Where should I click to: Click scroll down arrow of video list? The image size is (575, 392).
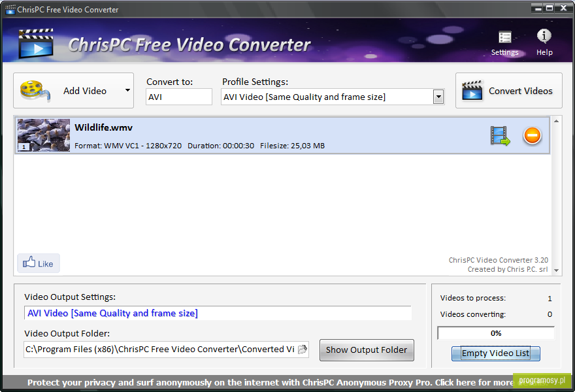tap(556, 270)
